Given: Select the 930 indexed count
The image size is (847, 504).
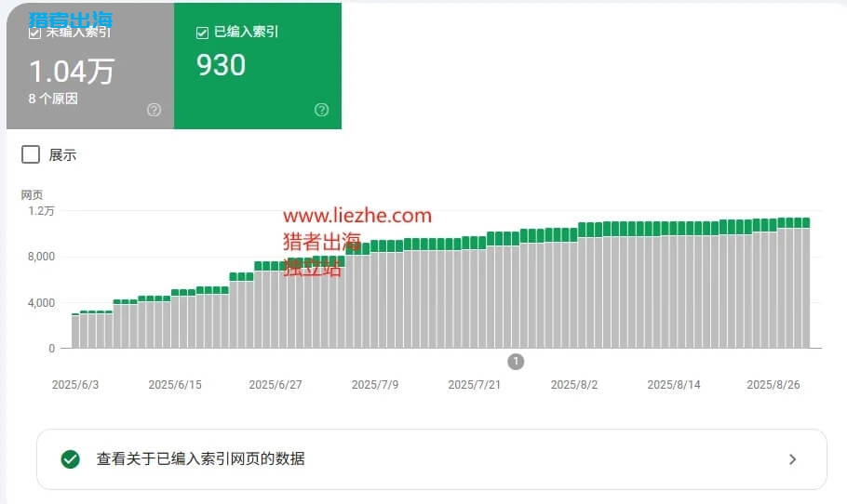Looking at the screenshot, I should coord(221,65).
